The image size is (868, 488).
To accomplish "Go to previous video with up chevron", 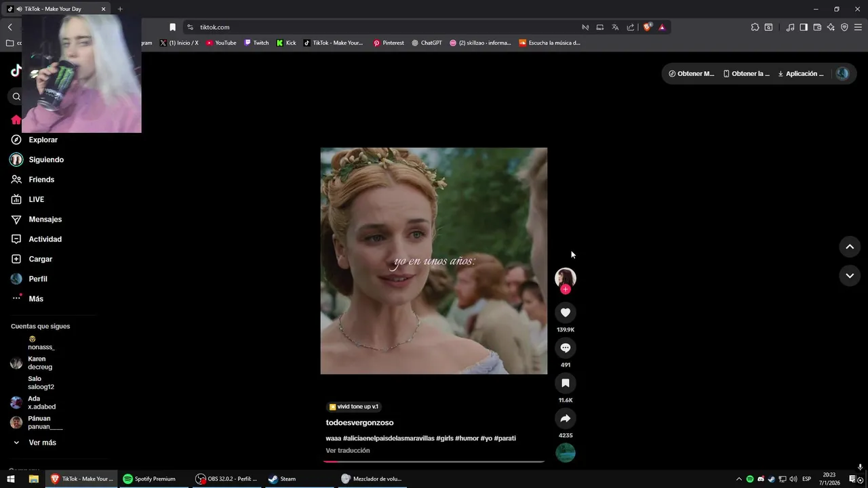I will [850, 247].
